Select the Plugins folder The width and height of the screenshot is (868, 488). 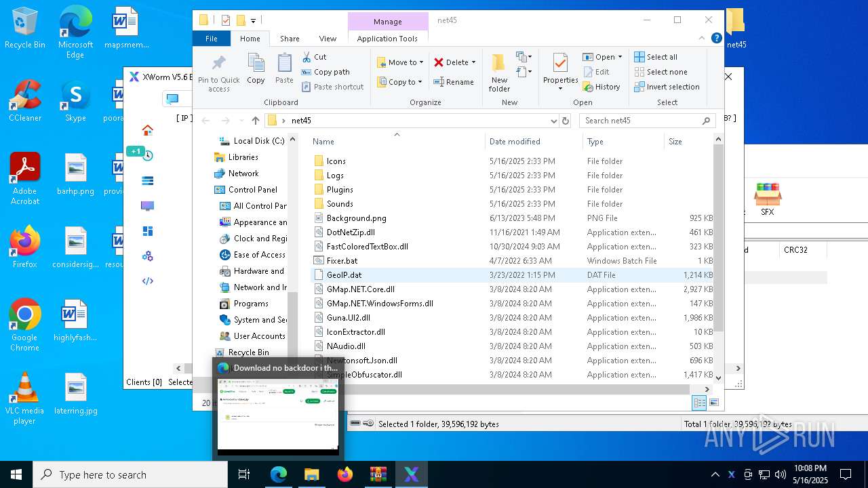click(340, 190)
